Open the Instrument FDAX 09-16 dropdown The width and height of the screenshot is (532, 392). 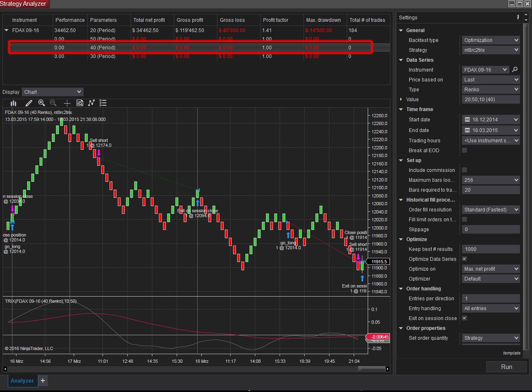click(485, 70)
